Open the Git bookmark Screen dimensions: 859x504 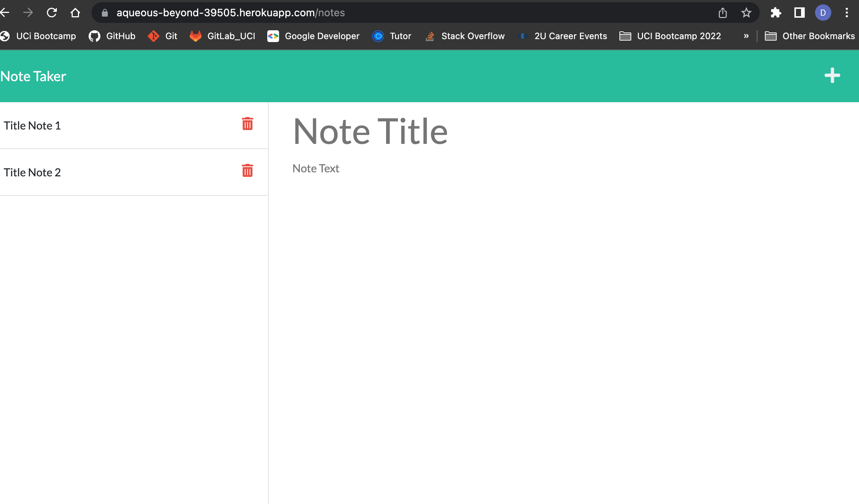163,36
